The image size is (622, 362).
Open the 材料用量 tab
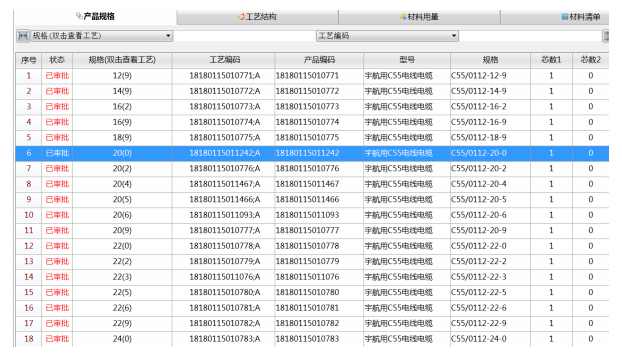coord(419,17)
